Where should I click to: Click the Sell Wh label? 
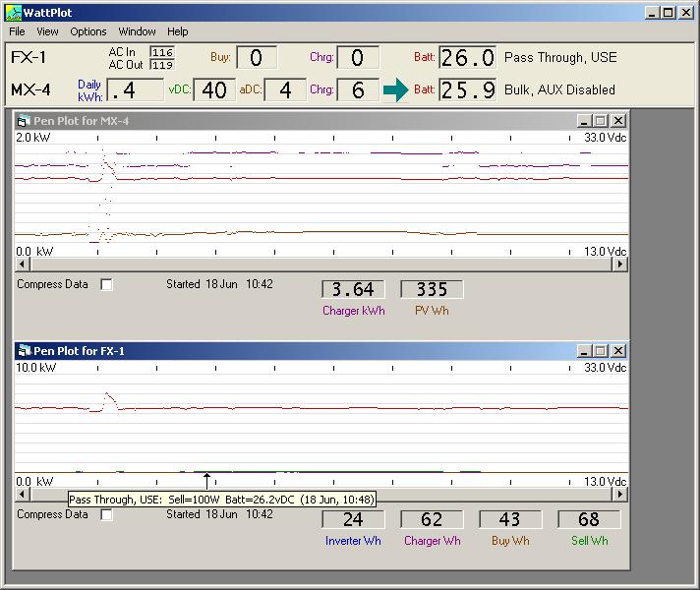590,541
